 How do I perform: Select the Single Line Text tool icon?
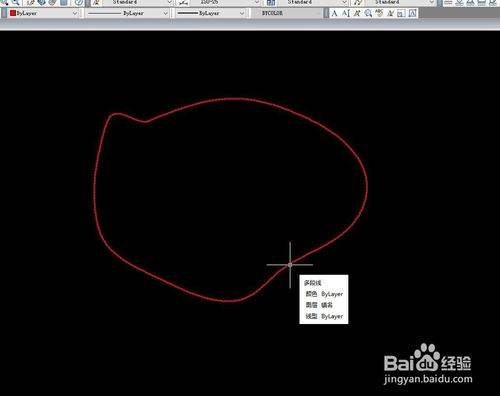346,13
